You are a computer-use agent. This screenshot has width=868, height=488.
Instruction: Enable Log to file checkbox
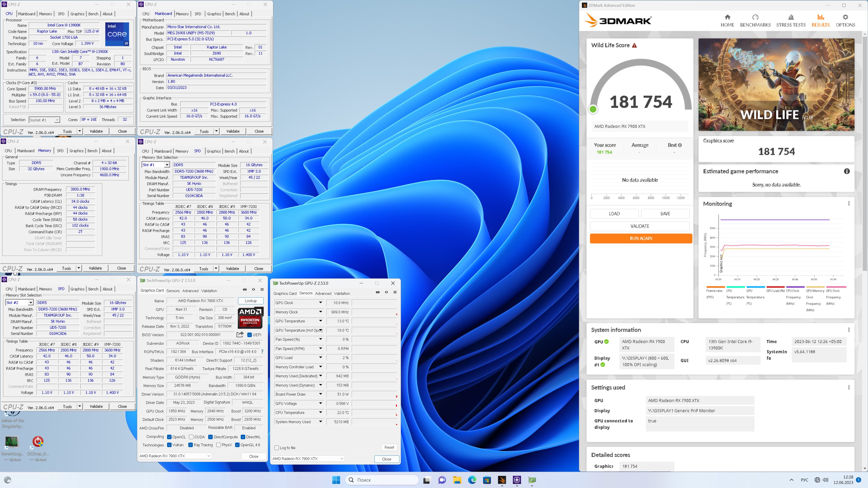pyautogui.click(x=277, y=448)
